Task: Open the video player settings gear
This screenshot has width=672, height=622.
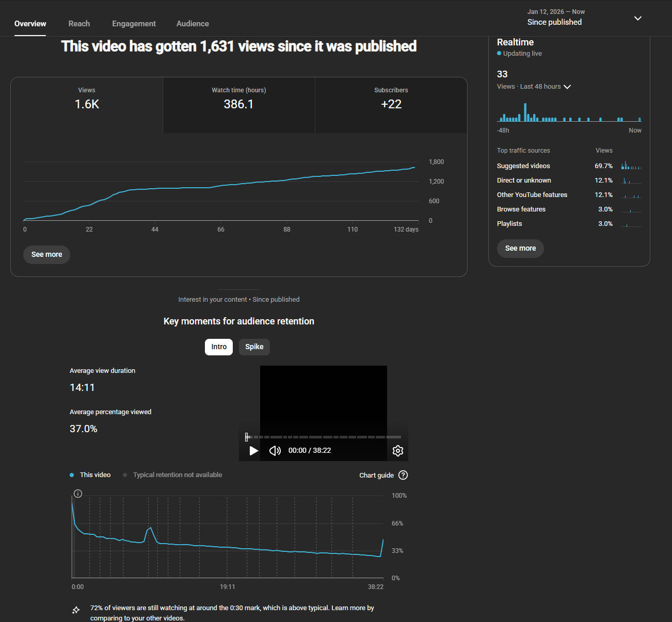Action: 397,451
